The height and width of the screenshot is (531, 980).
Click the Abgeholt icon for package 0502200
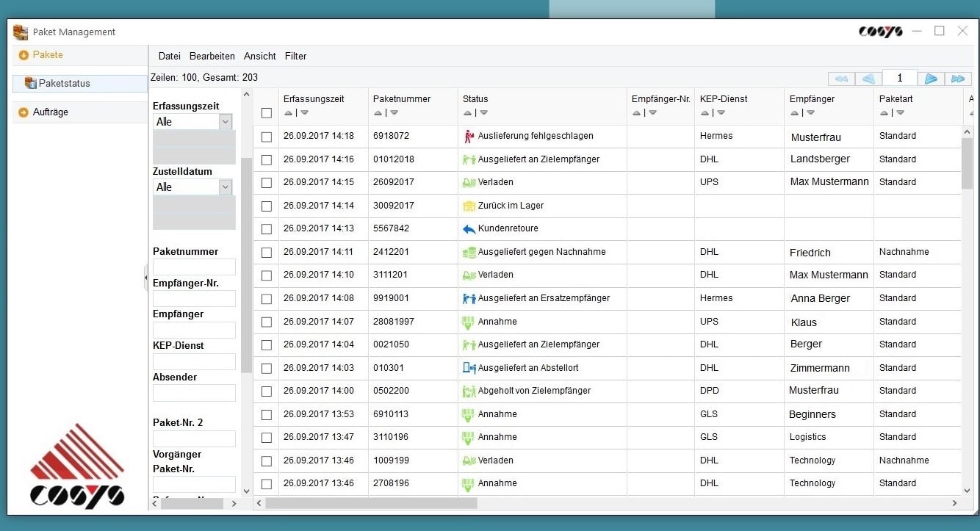(x=469, y=391)
